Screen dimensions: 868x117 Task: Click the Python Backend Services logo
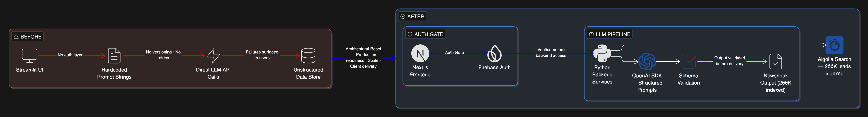pos(602,54)
